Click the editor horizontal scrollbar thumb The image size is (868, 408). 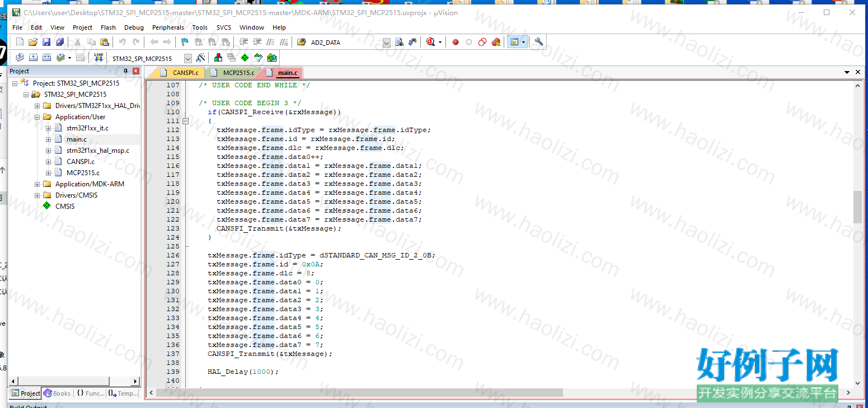tap(359, 393)
